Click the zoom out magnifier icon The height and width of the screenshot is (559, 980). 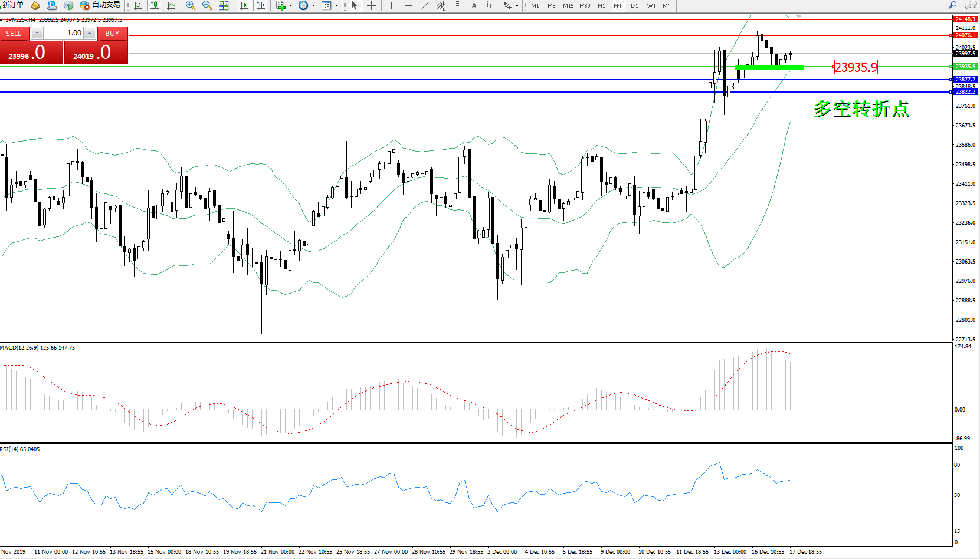click(x=207, y=5)
